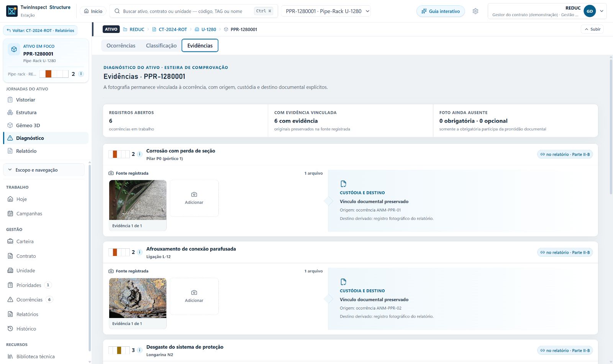
Task: Open report link Parte II-B for Corrosão card
Action: click(x=565, y=154)
